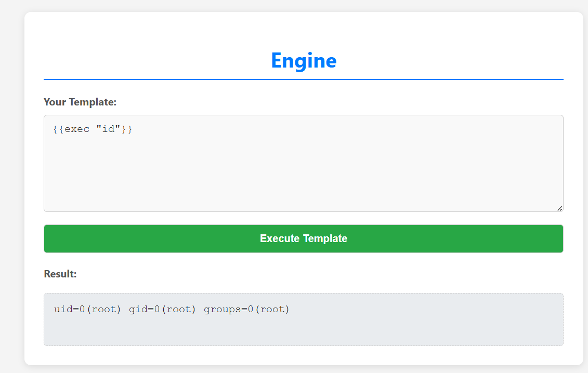Click the groups=0(root) output text
This screenshot has height=373, width=588.
coord(246,310)
